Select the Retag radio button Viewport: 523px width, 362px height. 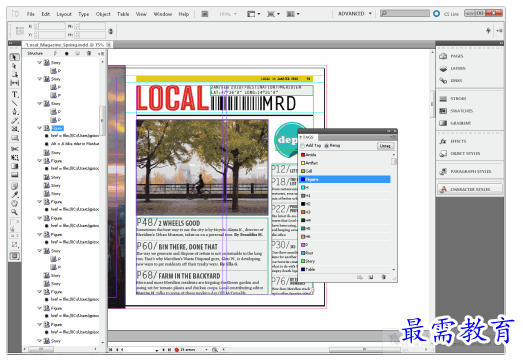click(x=326, y=146)
